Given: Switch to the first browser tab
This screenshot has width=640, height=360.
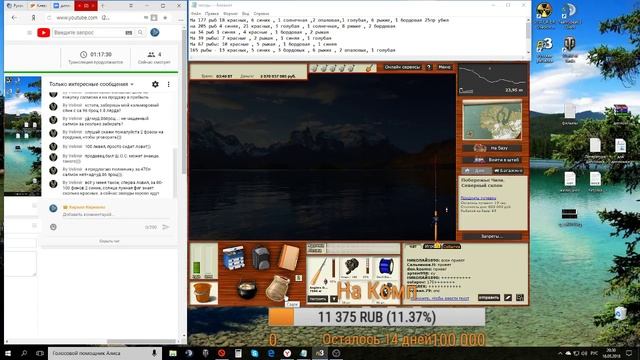Looking at the screenshot, I should click(x=15, y=6).
